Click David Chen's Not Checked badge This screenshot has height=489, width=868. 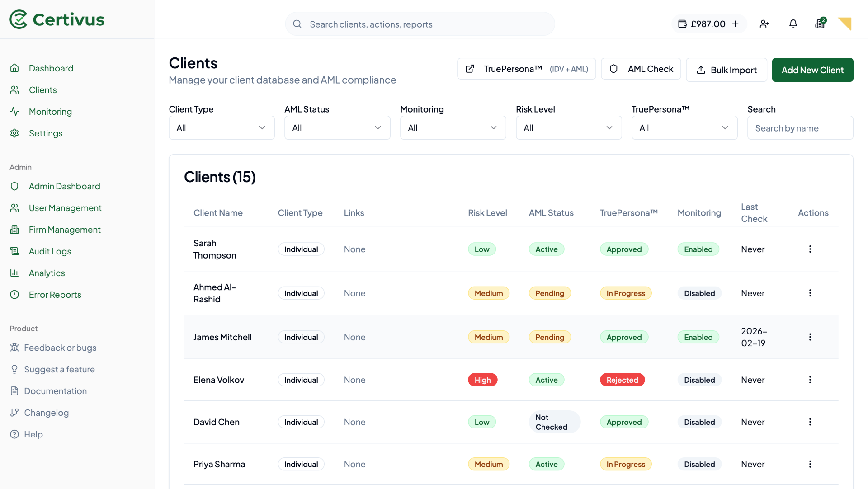554,422
